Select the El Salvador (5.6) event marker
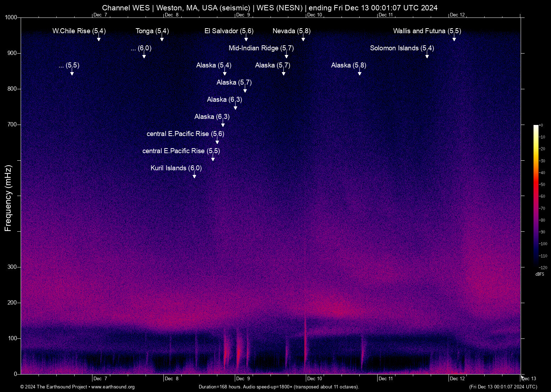The image size is (551, 392). [x=228, y=31]
